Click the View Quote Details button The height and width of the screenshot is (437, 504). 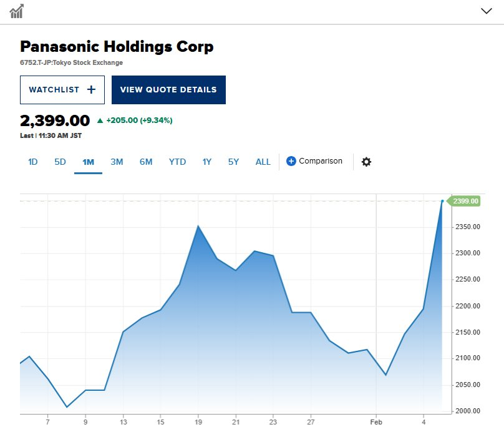click(x=168, y=90)
